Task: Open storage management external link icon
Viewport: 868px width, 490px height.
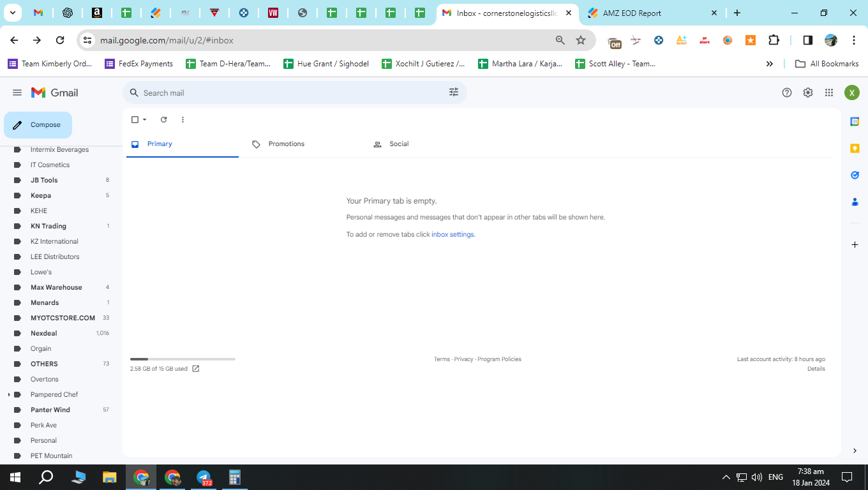Action: [x=196, y=369]
